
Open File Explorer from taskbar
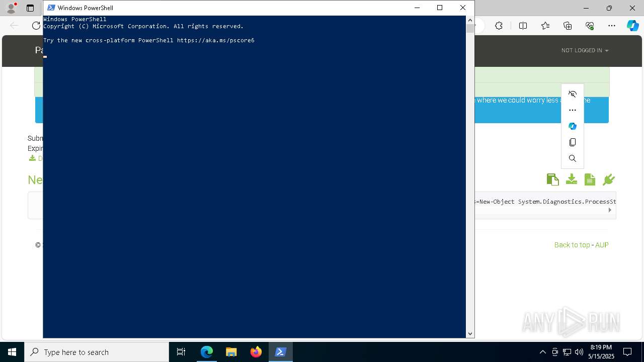231,352
